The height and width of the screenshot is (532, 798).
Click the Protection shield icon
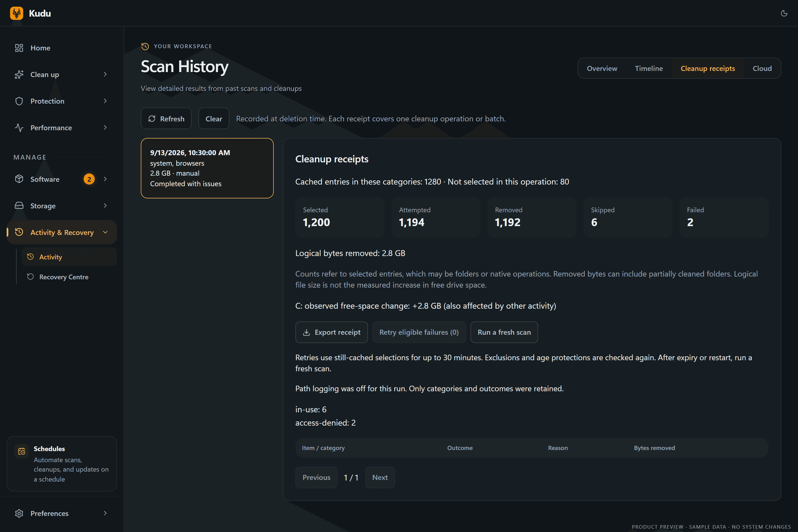click(x=19, y=101)
